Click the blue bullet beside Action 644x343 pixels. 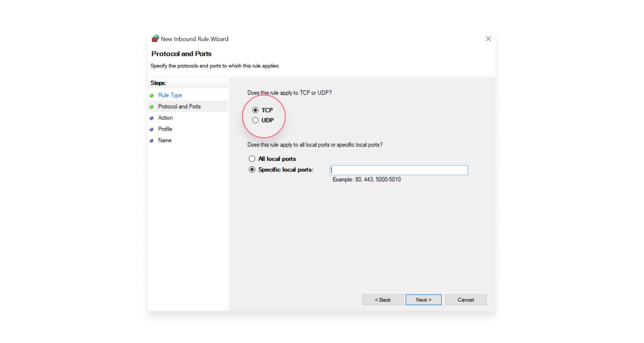[x=152, y=118]
